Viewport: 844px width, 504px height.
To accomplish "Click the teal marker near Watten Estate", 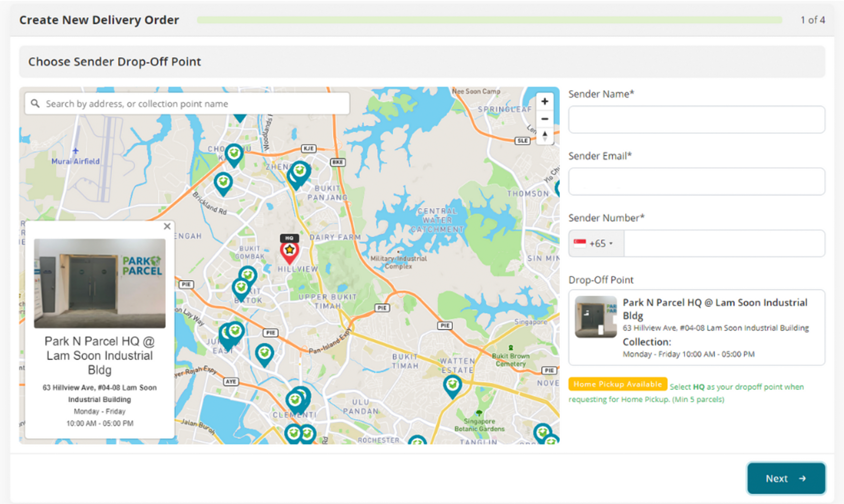I will [452, 385].
